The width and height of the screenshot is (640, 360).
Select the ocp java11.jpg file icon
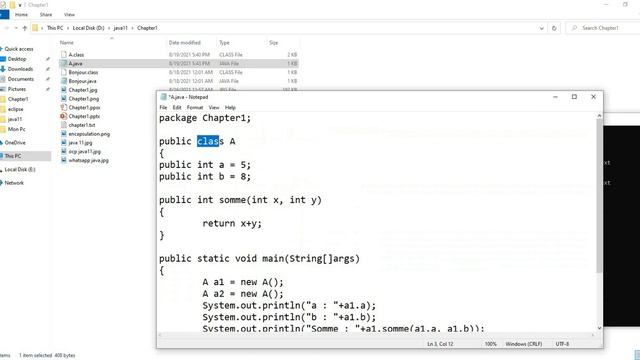(x=64, y=151)
